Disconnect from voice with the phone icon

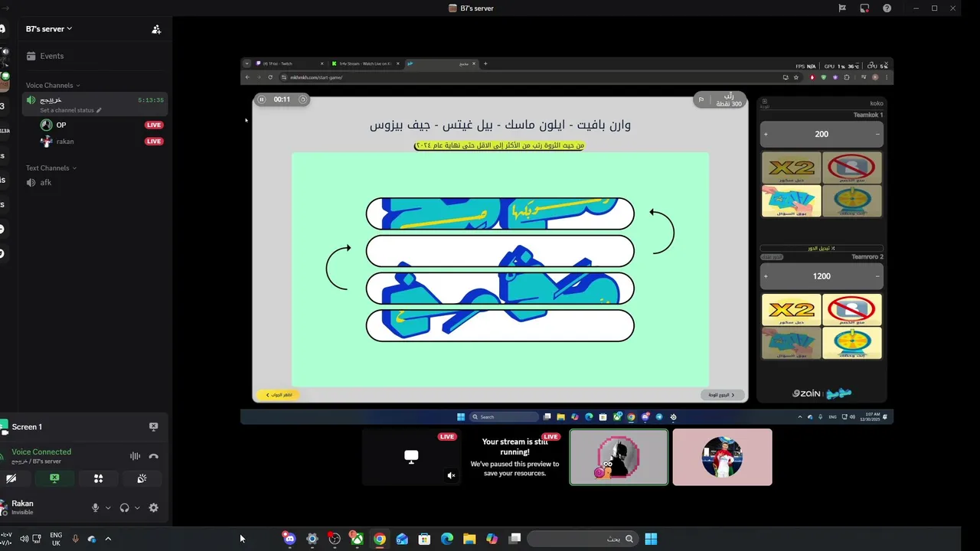(153, 456)
